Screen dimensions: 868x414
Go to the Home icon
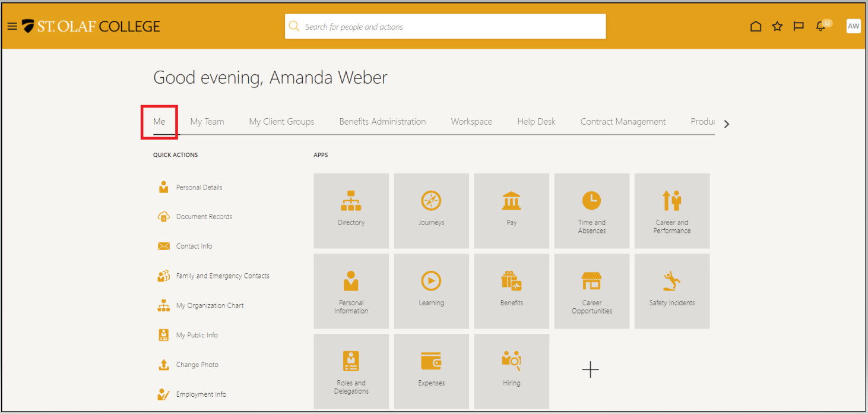pos(756,26)
